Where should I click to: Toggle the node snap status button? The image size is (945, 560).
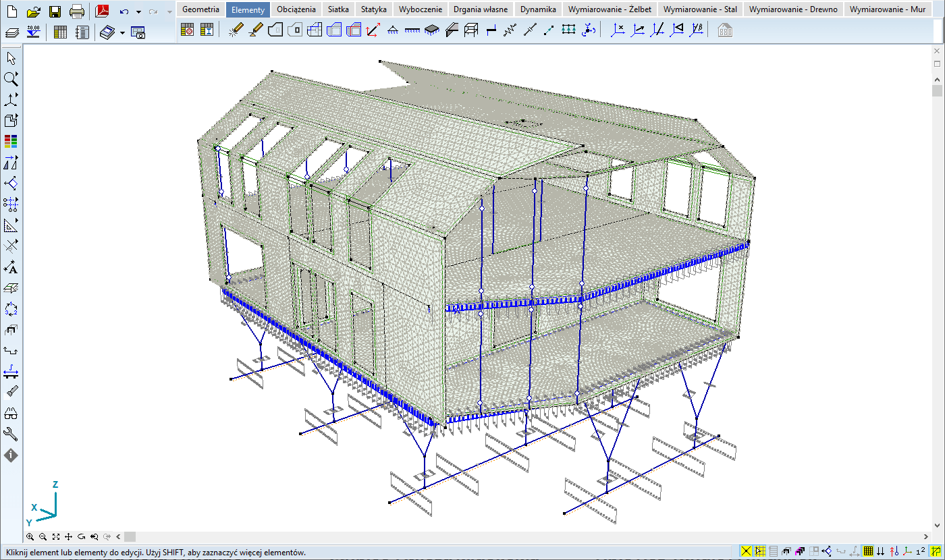(x=746, y=551)
